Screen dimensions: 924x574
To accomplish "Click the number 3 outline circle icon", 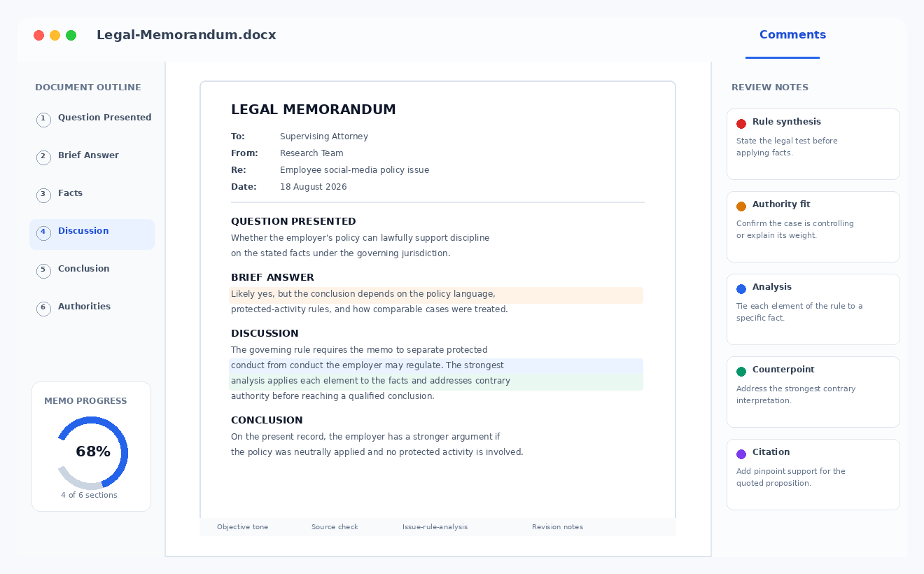I will (x=43, y=196).
